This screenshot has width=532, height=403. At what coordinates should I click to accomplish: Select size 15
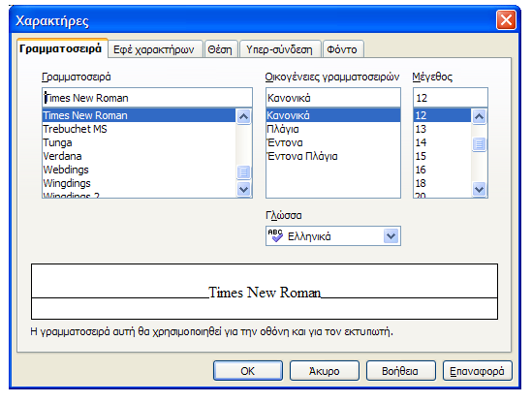(x=442, y=156)
